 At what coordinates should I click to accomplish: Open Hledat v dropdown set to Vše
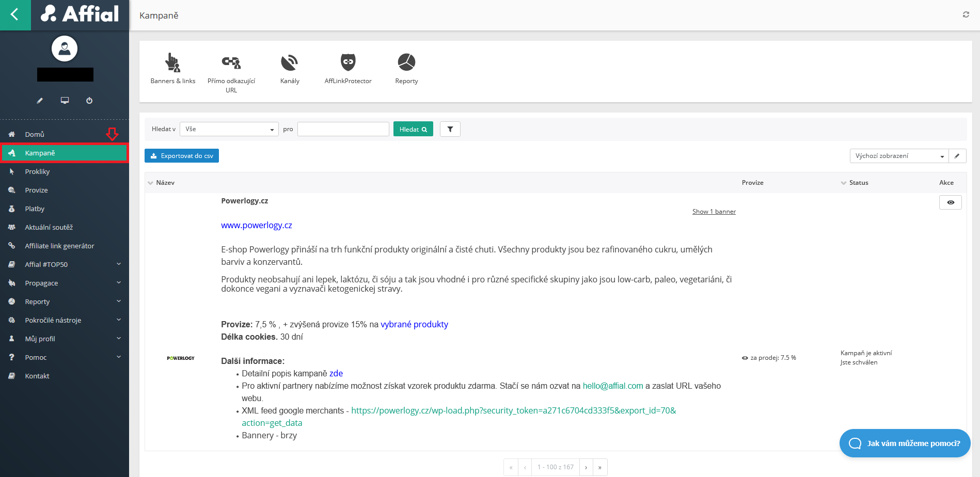[229, 129]
